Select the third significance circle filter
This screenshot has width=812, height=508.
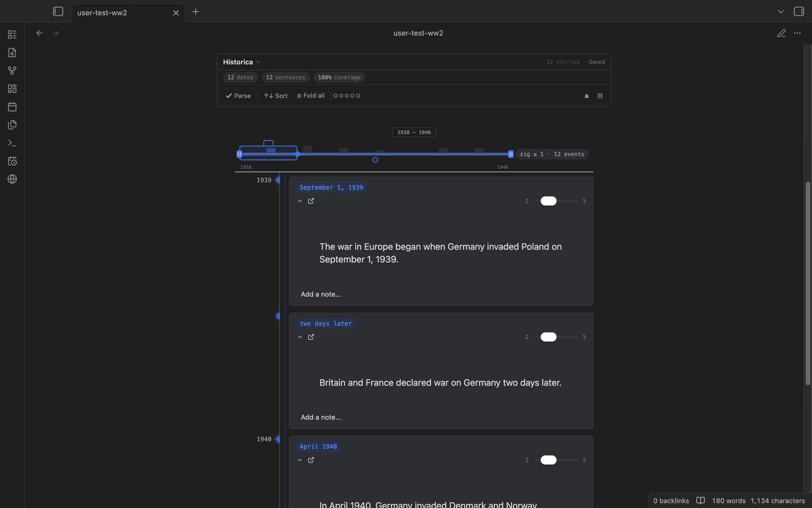(x=347, y=96)
